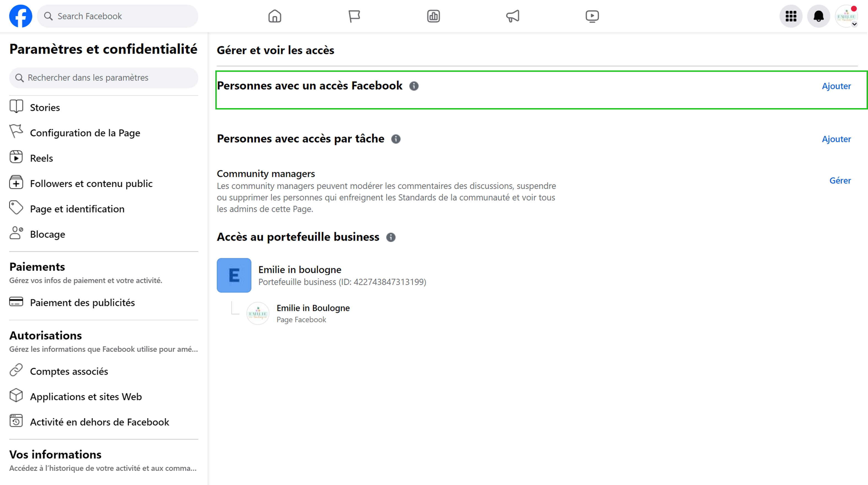The image size is (868, 485).
Task: Select Emilie in boulogne portfolio name
Action: click(x=300, y=270)
